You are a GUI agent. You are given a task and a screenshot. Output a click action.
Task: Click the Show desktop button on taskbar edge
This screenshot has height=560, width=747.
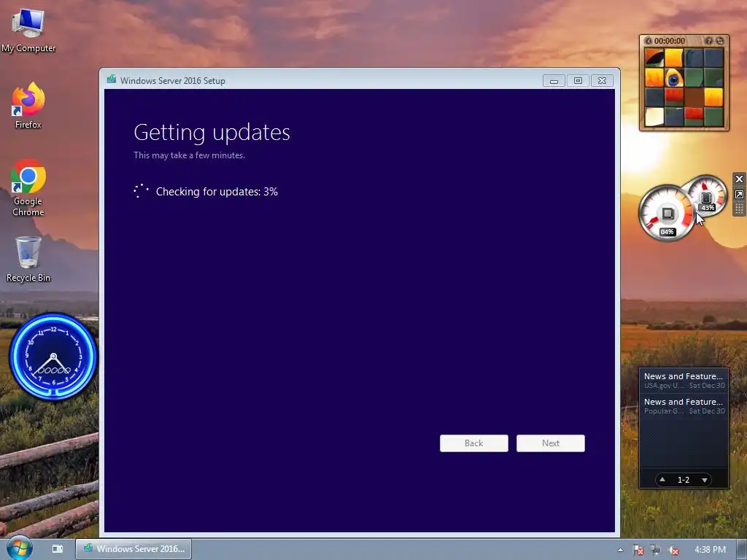[x=742, y=549]
